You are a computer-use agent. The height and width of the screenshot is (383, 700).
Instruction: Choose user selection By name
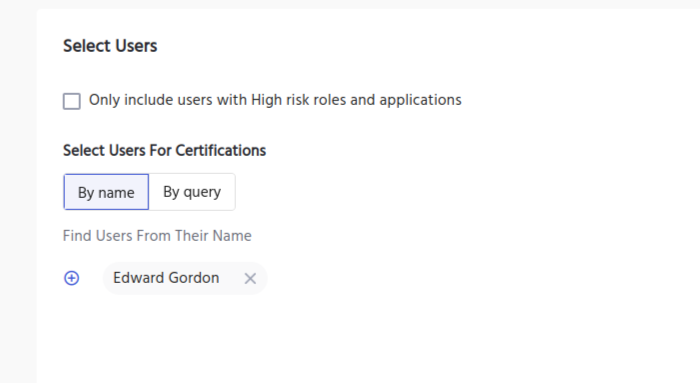(106, 192)
